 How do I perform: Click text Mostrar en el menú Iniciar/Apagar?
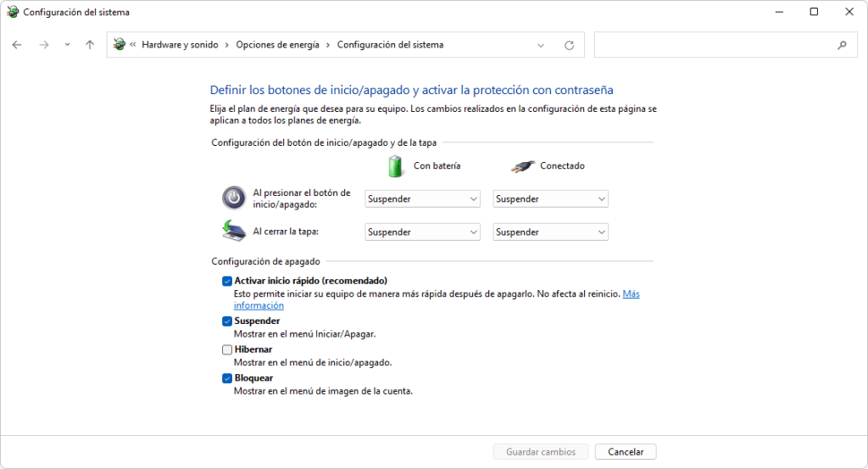click(x=305, y=334)
